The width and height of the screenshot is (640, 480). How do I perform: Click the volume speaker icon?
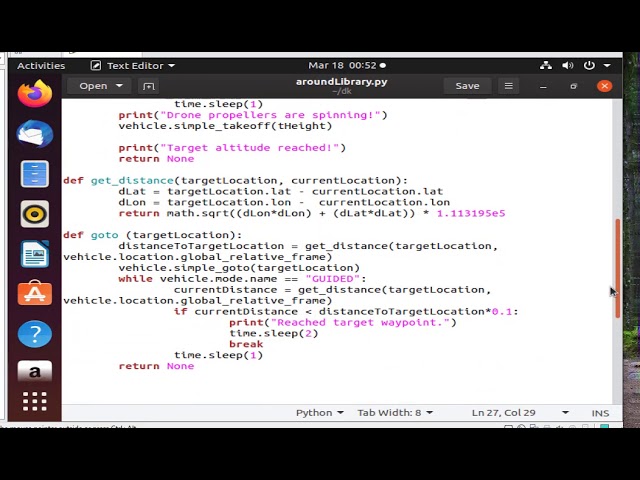click(567, 65)
